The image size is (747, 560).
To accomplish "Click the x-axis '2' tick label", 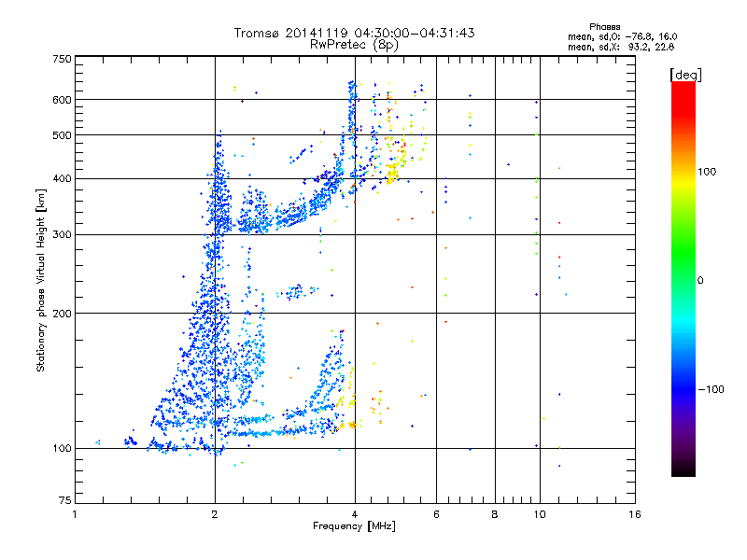I will coord(215,514).
